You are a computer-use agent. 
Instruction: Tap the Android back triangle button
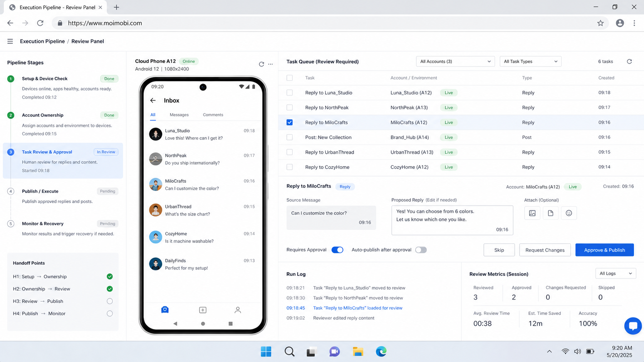point(175,324)
